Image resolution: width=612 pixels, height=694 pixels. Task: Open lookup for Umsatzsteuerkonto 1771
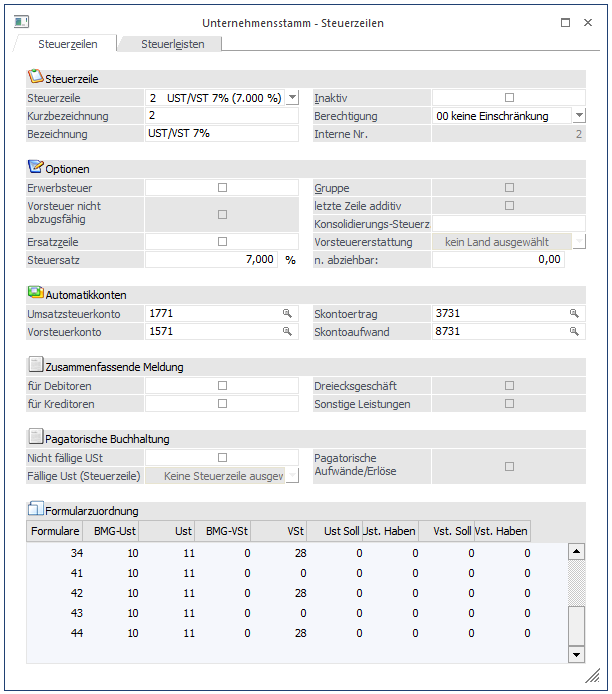[287, 314]
